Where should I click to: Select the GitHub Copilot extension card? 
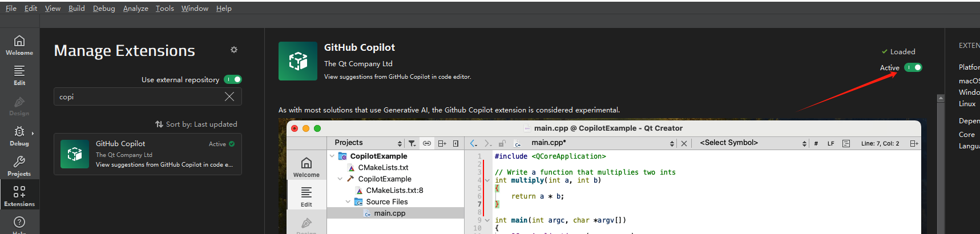point(148,154)
